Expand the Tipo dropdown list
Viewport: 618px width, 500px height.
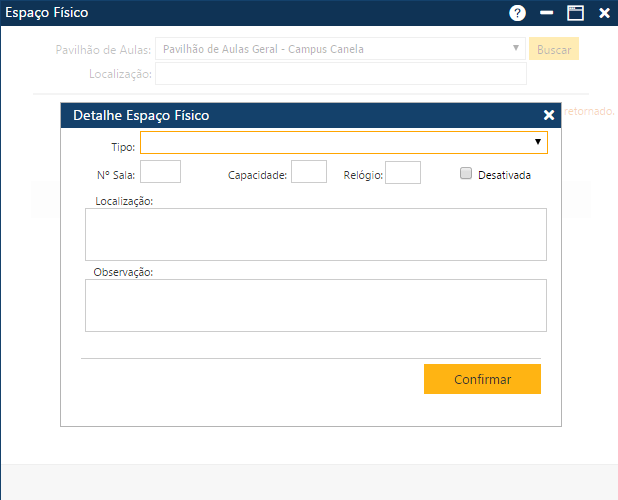pyautogui.click(x=344, y=143)
